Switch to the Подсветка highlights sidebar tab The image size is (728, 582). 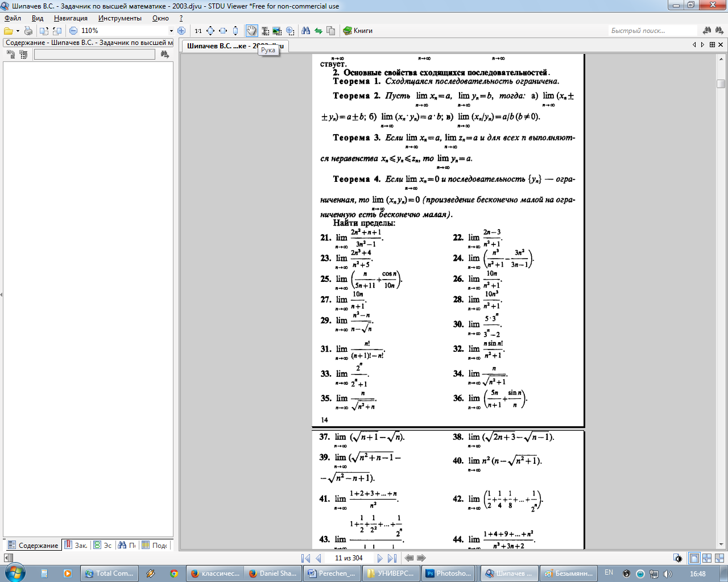155,545
